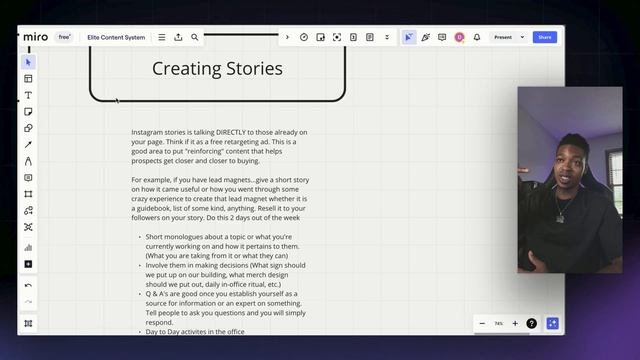Viewport: 640px width, 360px height.
Task: Toggle collaborators' cursors visibility
Action: (x=409, y=37)
